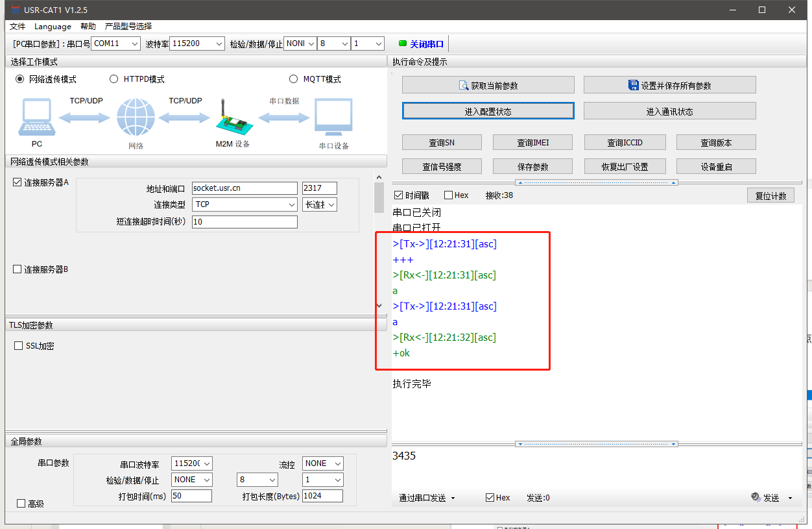Viewport: 812px width, 529px height.
Task: Click the M2M device image in diagram
Action: click(x=232, y=118)
